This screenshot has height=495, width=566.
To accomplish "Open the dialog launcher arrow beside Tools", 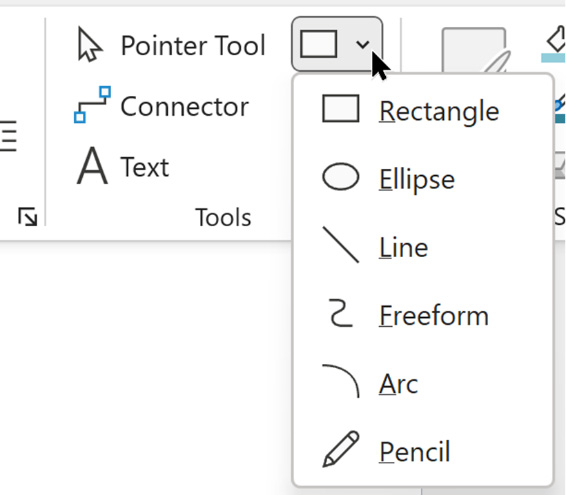I will click(x=27, y=217).
